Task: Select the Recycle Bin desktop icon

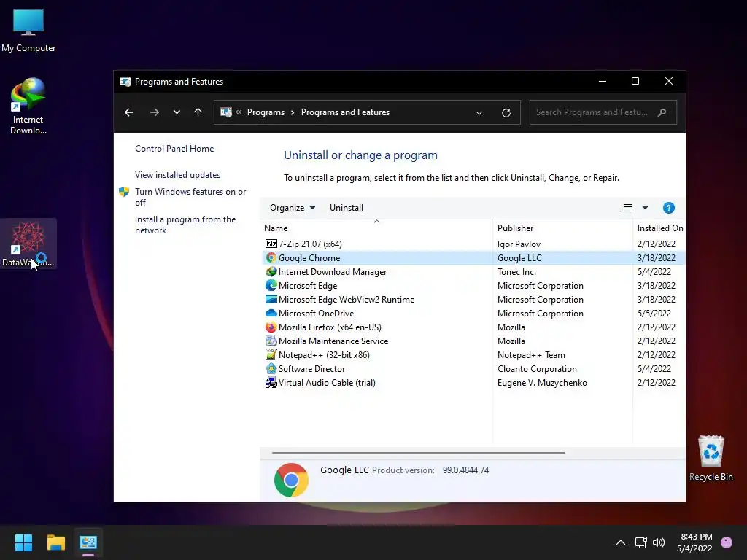Action: [711, 458]
